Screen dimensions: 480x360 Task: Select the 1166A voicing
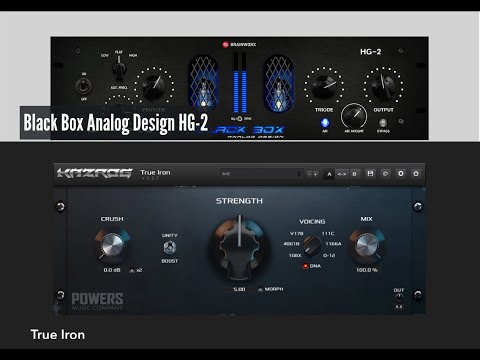pos(333,244)
